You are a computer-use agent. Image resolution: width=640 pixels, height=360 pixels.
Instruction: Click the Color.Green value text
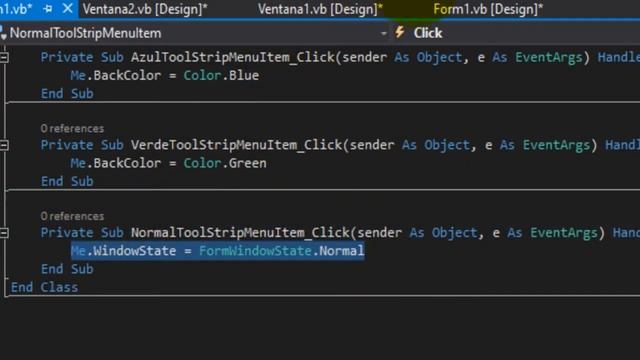225,163
